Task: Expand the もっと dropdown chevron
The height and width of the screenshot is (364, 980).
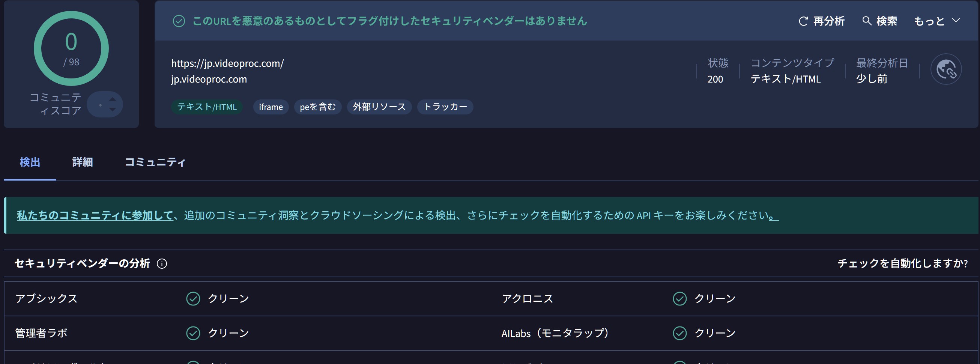Action: click(956, 20)
